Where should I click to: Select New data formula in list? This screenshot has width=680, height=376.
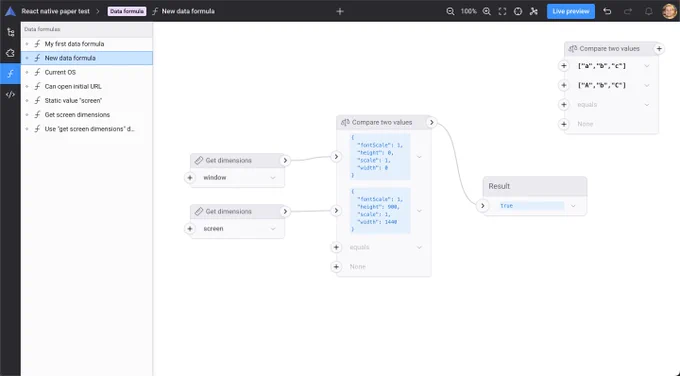click(87, 58)
